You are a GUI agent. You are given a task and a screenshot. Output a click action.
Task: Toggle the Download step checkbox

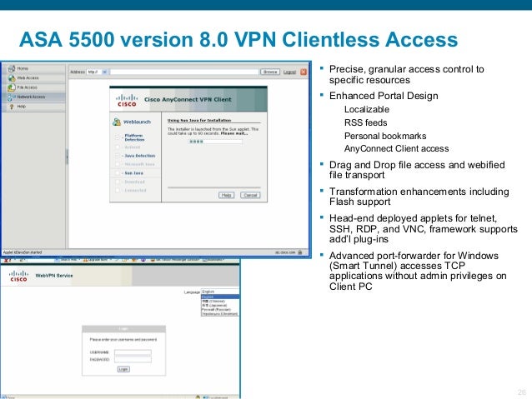pos(118,182)
